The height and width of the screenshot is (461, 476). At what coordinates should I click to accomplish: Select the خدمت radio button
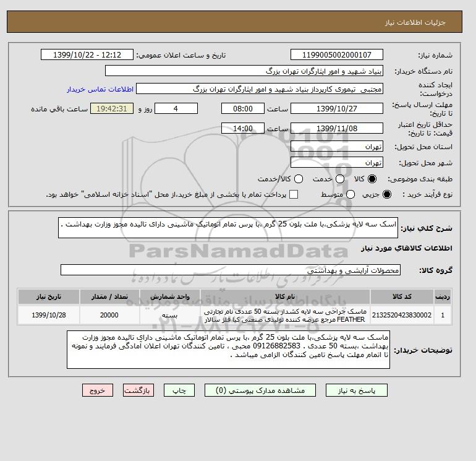pos(340,179)
